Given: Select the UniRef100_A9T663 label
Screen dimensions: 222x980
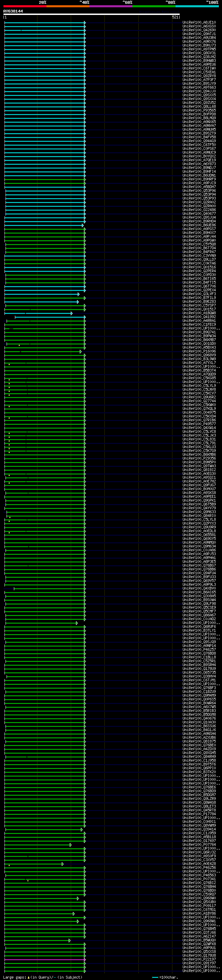Looking at the screenshot, I should (199, 88).
